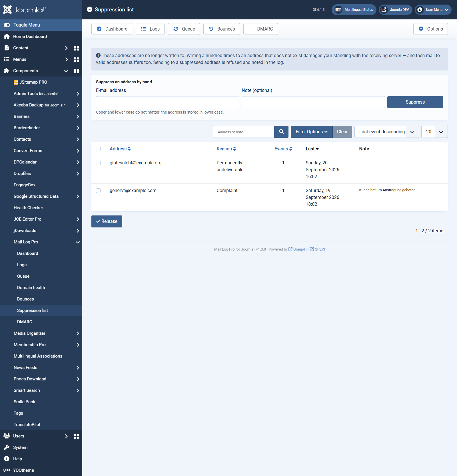Click the Multilingual Status icon

[338, 10]
